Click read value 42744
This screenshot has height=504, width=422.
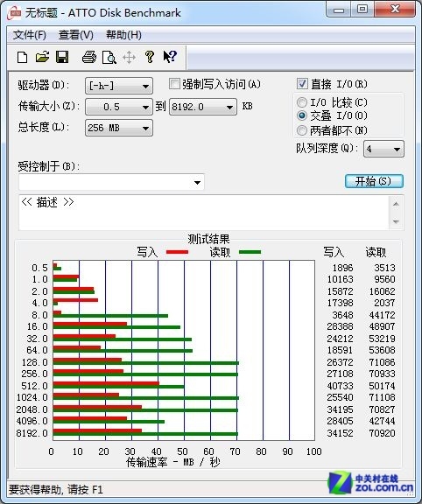pos(382,421)
